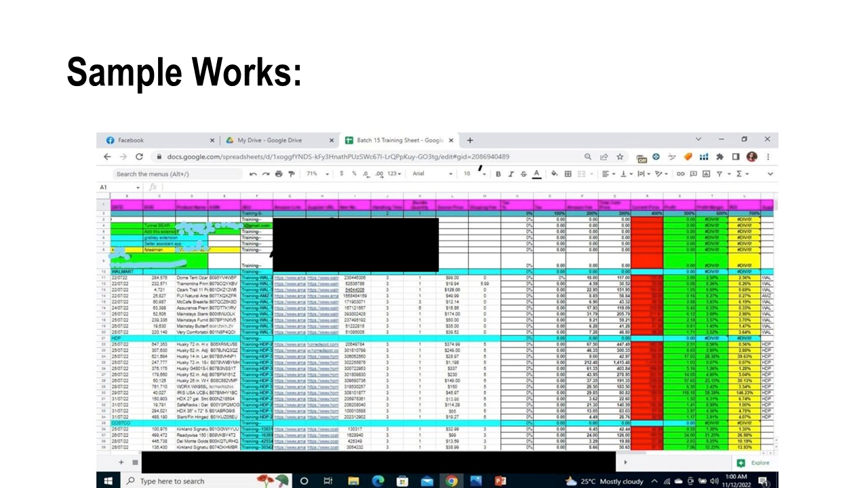Open the Explore panel button
The height and width of the screenshot is (488, 868).
tap(753, 463)
